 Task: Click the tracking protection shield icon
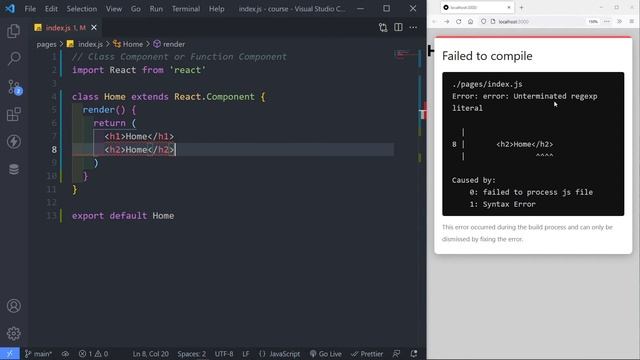click(484, 22)
